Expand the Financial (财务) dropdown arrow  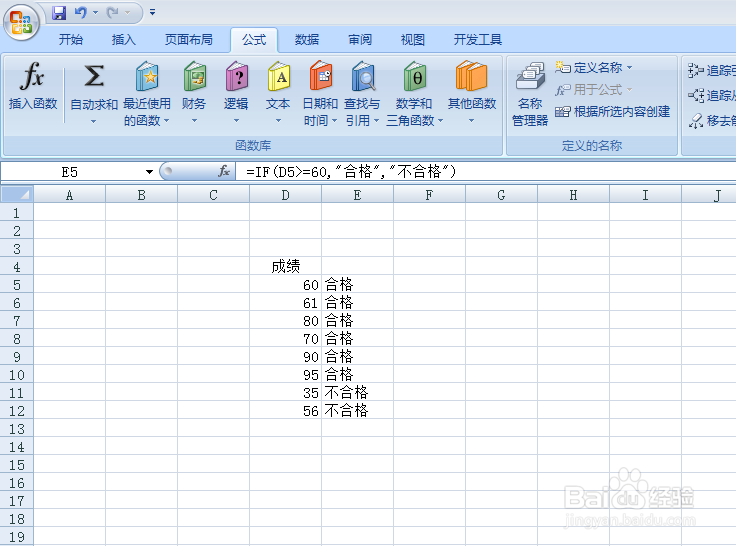click(194, 121)
